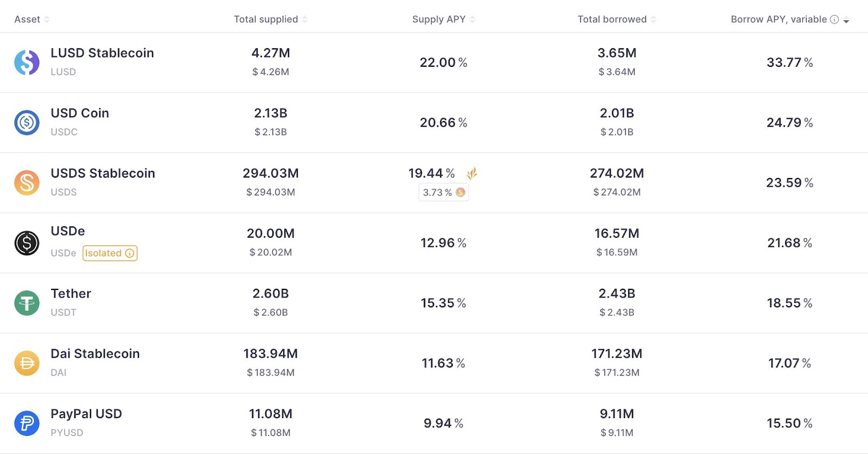The image size is (868, 455).
Task: Click the LUSD Stablecoin token icon
Action: click(x=27, y=62)
